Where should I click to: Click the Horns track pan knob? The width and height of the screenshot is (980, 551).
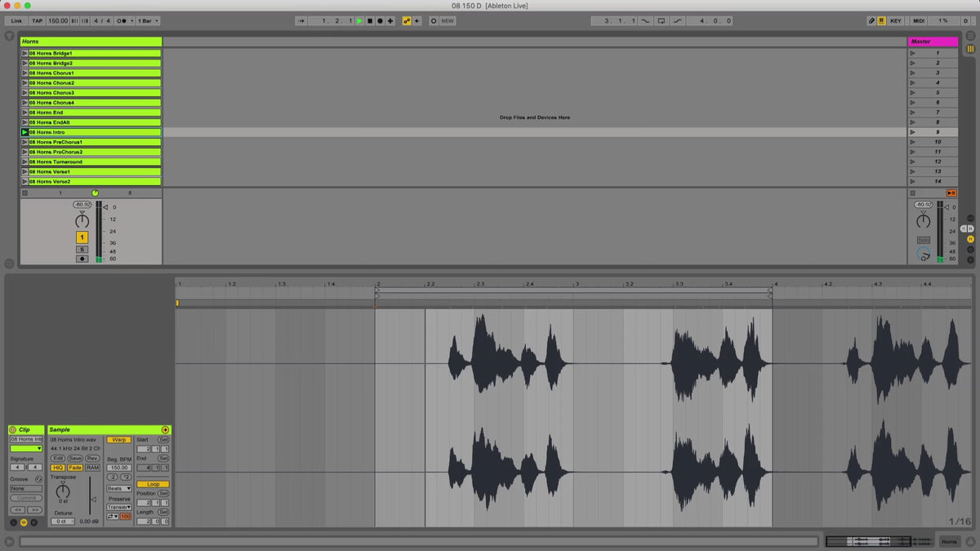click(x=82, y=221)
